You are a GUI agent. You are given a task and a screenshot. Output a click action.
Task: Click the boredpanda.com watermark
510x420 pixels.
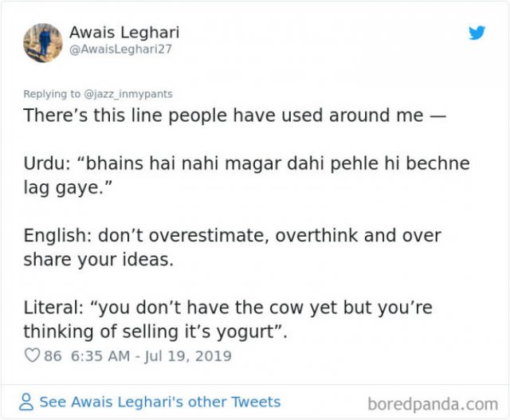[433, 404]
